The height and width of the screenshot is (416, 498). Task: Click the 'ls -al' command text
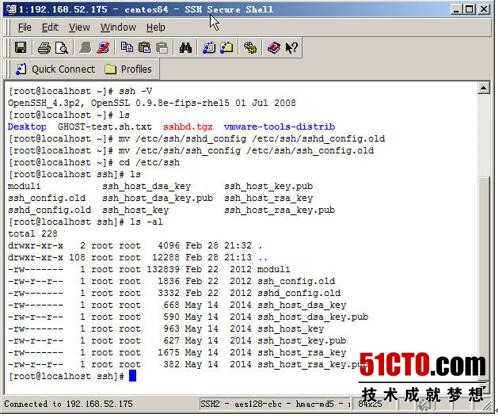[x=146, y=222]
